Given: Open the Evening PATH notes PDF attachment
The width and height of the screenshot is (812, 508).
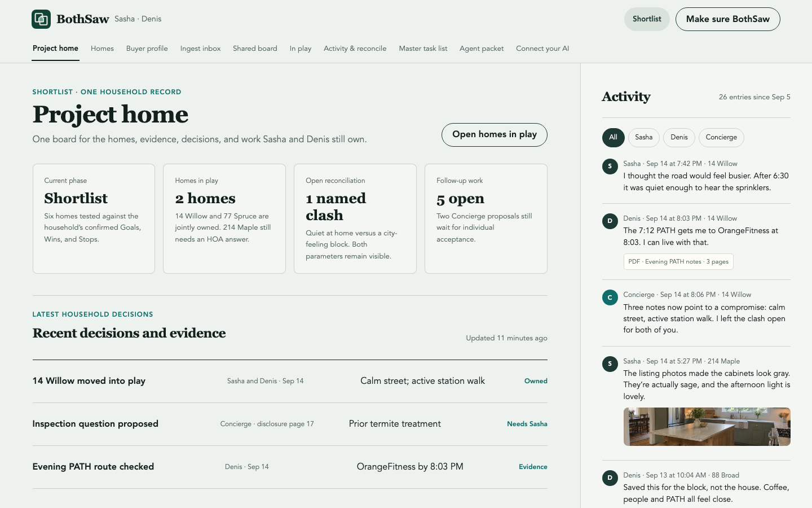Looking at the screenshot, I should pos(678,261).
